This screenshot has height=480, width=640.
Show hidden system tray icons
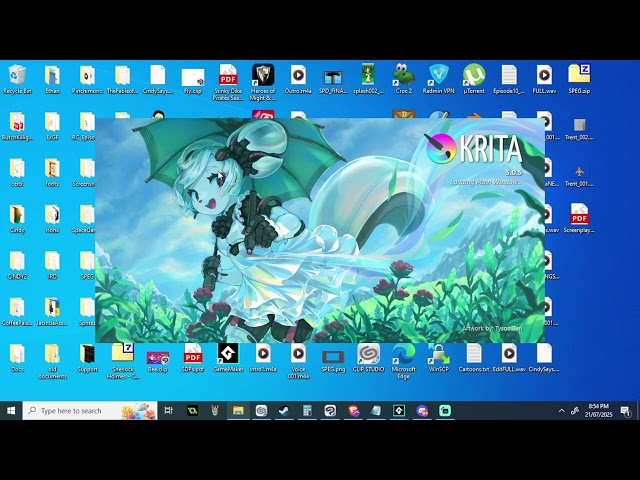[562, 411]
